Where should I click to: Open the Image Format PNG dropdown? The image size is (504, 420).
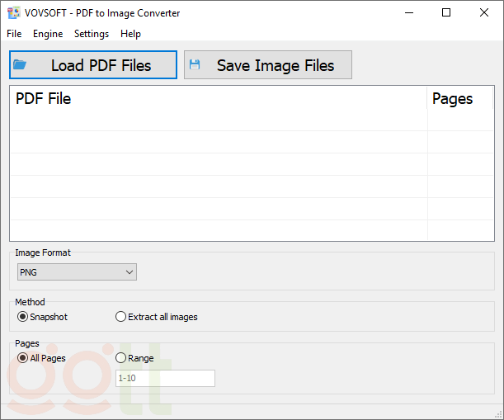pos(78,272)
